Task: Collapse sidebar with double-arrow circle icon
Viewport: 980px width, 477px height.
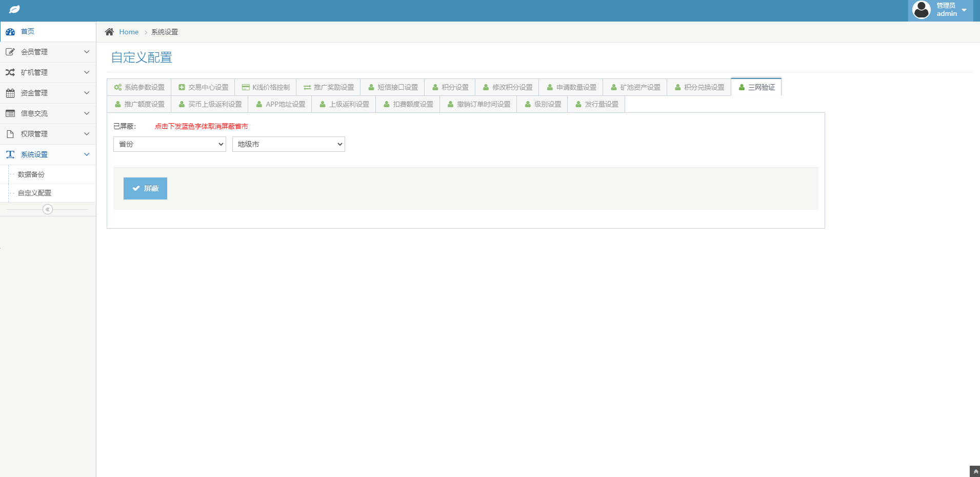Action: pyautogui.click(x=48, y=209)
